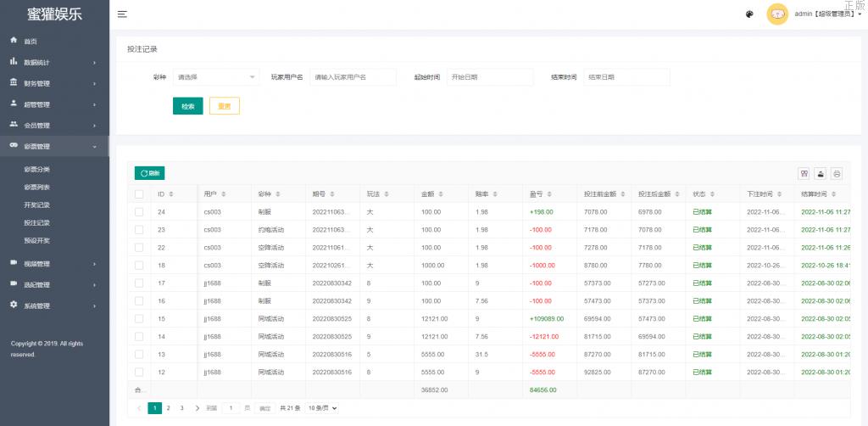The width and height of the screenshot is (868, 426).
Task: Check the row with ID 24
Action: (x=139, y=211)
